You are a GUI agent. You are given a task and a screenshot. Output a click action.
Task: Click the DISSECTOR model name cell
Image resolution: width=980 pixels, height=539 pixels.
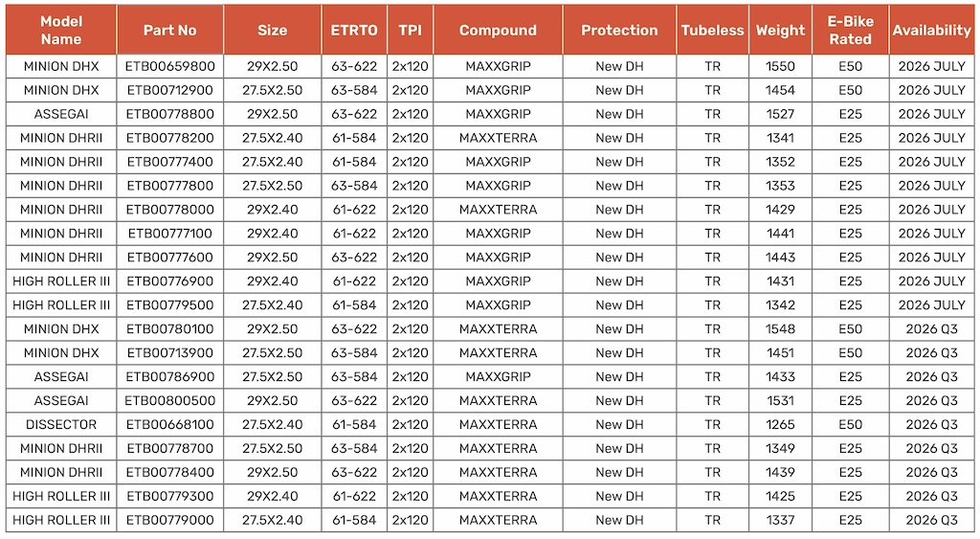[61, 424]
